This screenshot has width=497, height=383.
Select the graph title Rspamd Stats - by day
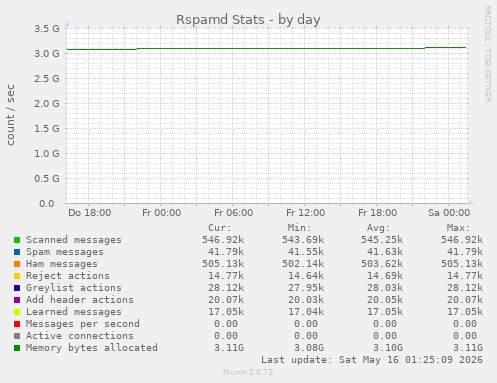pyautogui.click(x=248, y=20)
